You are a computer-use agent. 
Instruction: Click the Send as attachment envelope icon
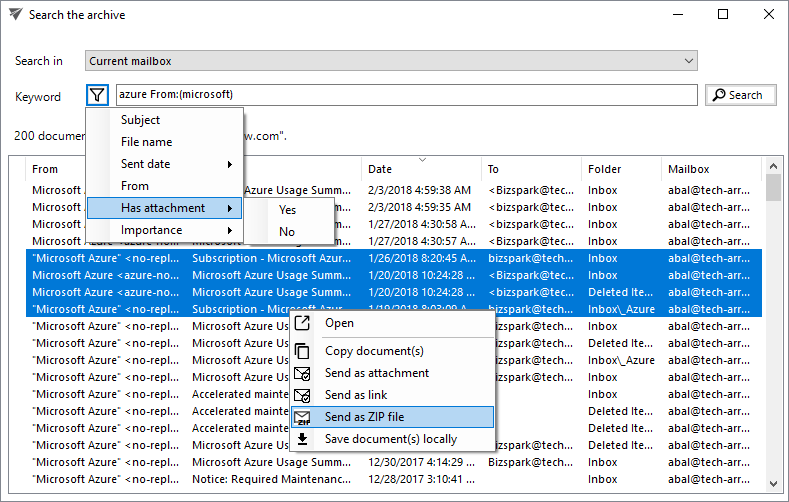[x=303, y=373]
